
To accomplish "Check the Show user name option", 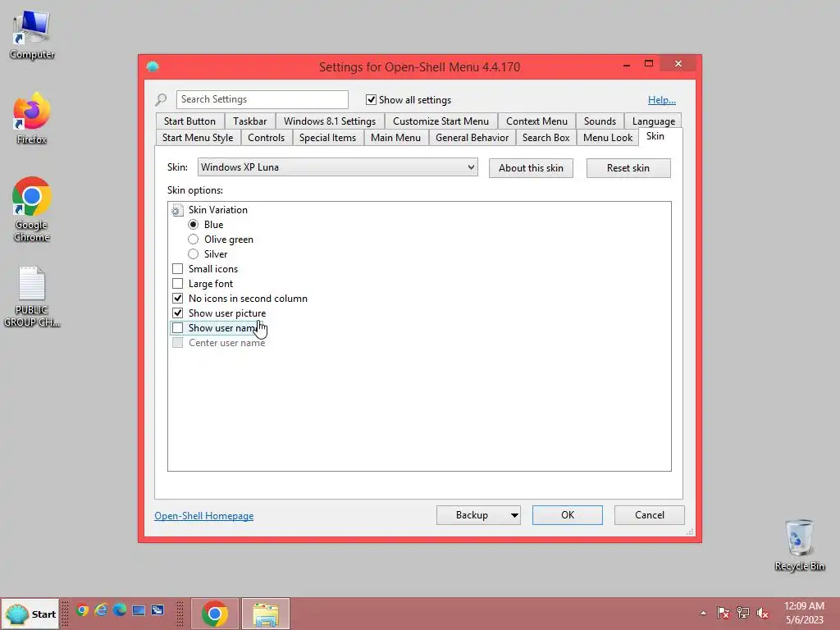I will [177, 328].
